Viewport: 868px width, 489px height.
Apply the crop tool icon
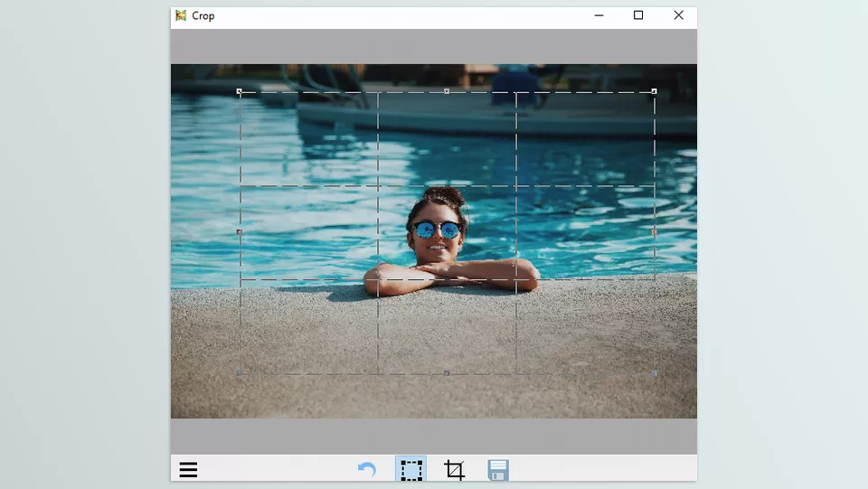[x=454, y=470]
